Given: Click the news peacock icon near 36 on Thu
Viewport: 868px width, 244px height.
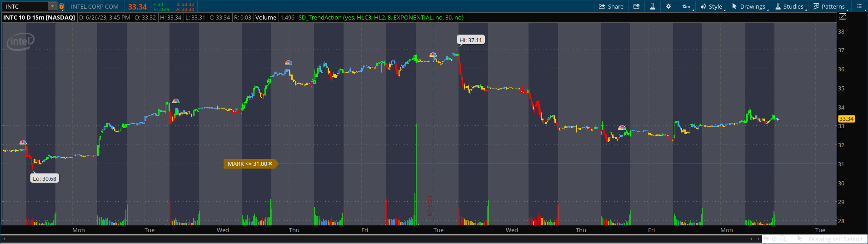Looking at the screenshot, I should click(x=288, y=63).
